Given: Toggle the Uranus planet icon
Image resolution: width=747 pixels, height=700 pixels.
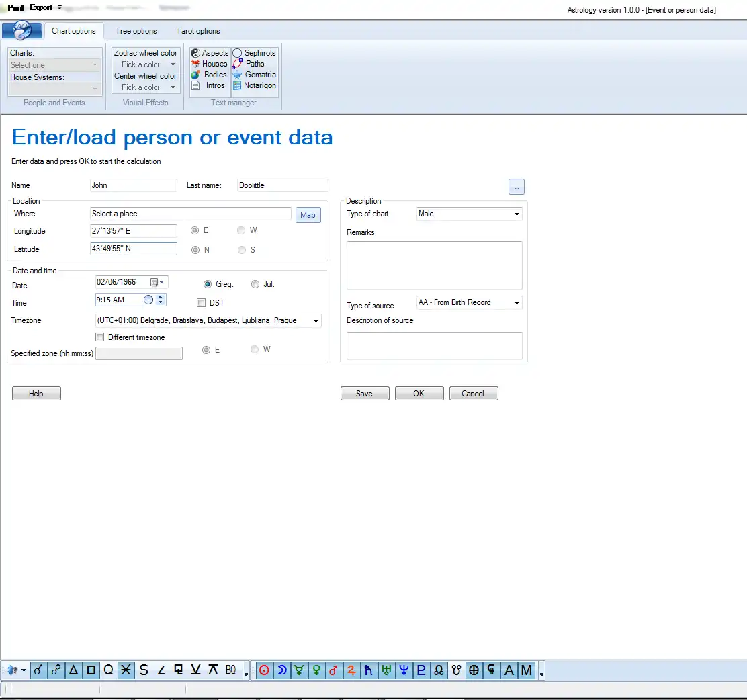Looking at the screenshot, I should (x=386, y=670).
